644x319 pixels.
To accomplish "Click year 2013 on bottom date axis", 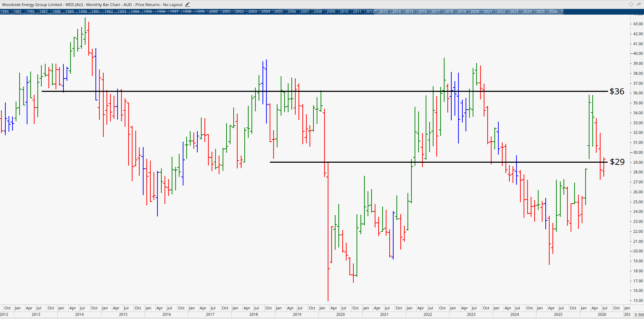I will [x=36, y=314].
